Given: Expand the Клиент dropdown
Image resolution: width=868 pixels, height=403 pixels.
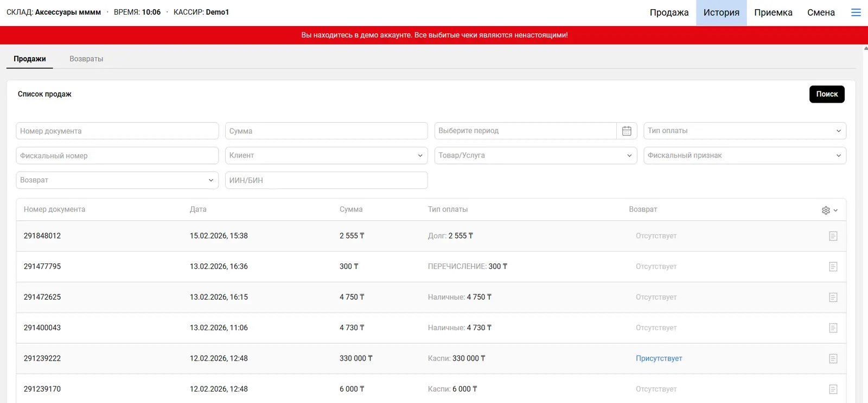Looking at the screenshot, I should coord(326,155).
